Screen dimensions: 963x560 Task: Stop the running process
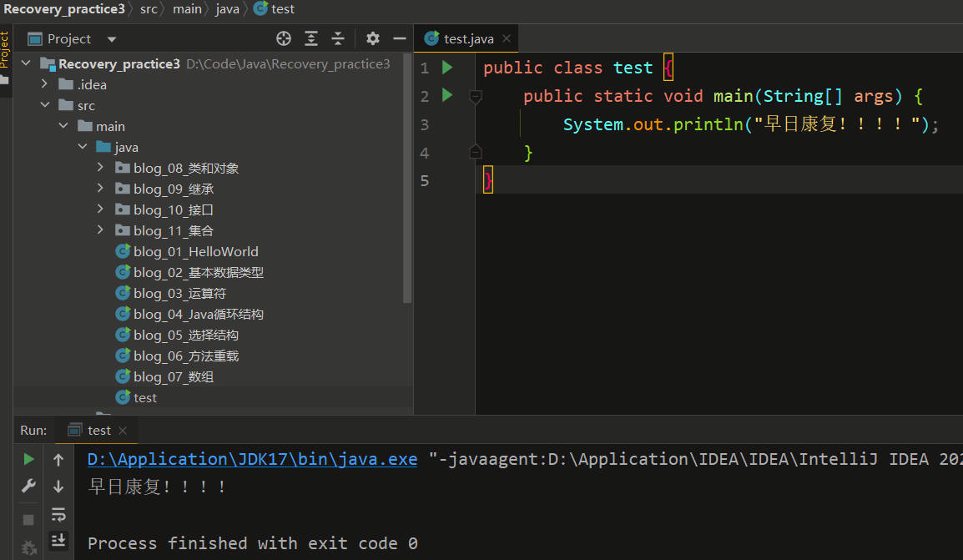pos(28,519)
